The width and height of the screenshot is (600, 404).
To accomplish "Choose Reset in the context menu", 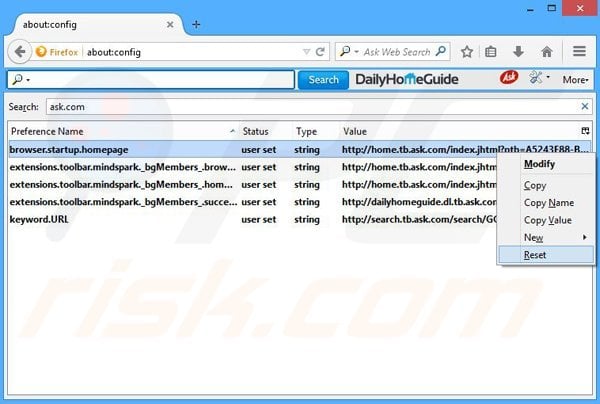I will [x=546, y=255].
